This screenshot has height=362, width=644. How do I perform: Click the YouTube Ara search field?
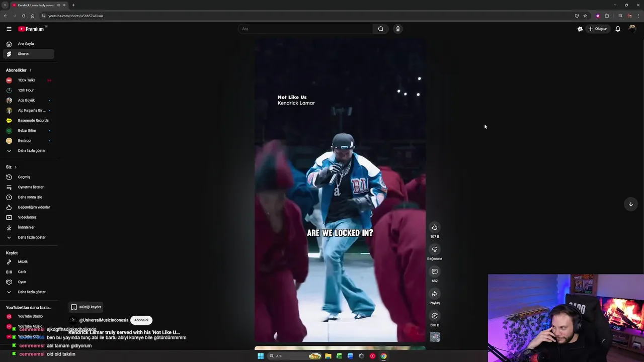[305, 29]
